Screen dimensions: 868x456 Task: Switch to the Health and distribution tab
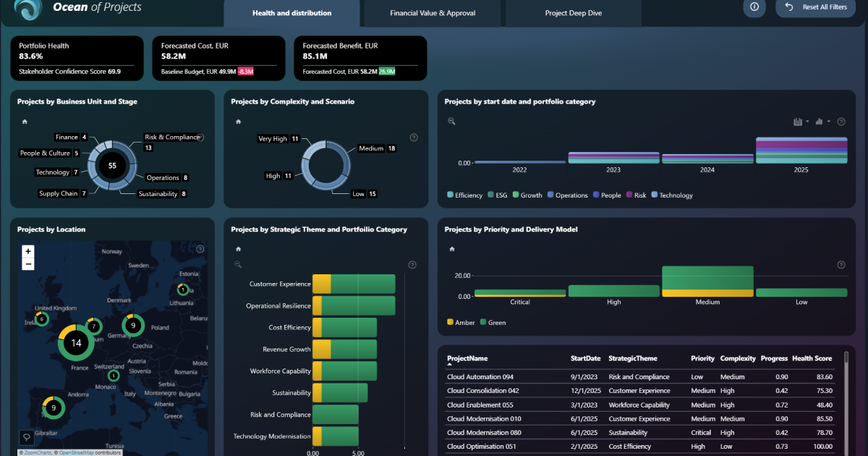292,13
